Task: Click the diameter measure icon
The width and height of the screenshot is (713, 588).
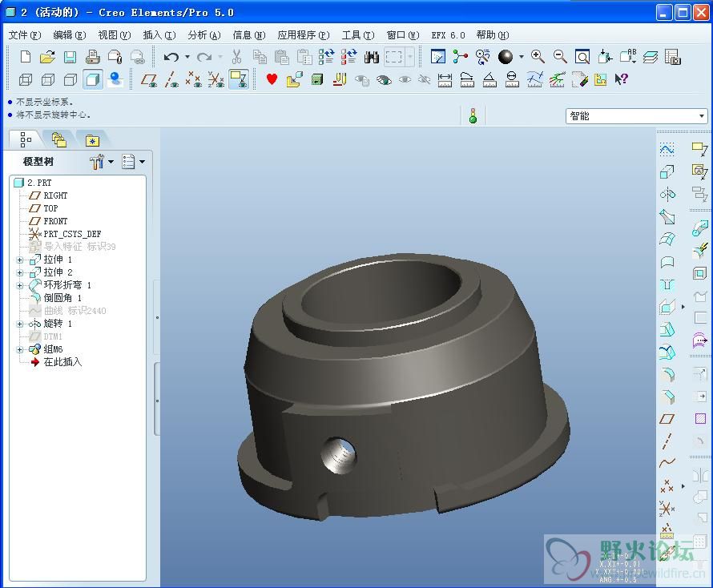Action: (x=512, y=80)
